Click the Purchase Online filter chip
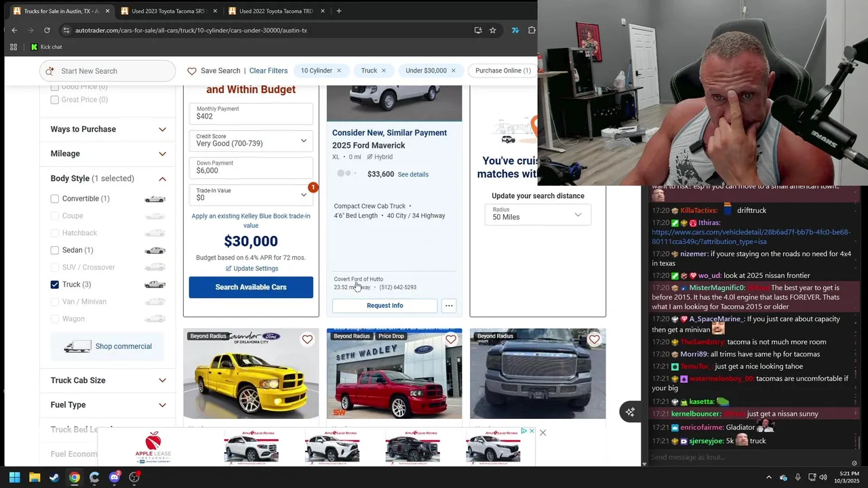 coord(503,70)
